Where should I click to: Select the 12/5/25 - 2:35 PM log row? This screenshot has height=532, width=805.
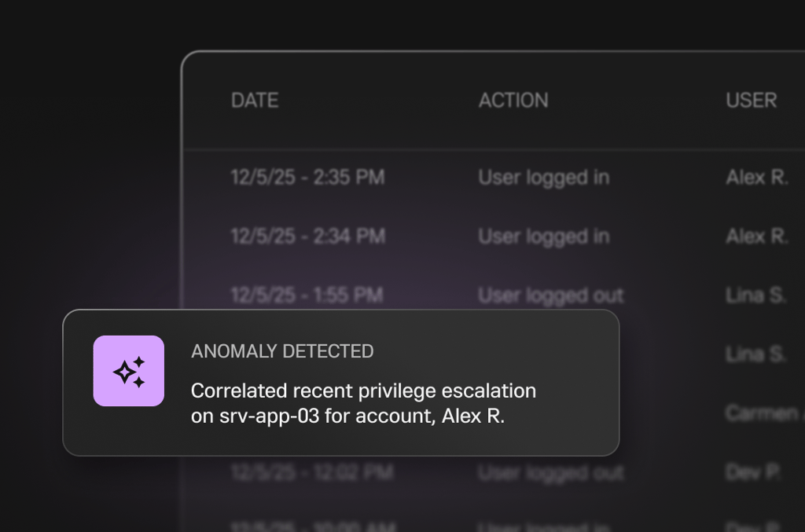coord(307,178)
